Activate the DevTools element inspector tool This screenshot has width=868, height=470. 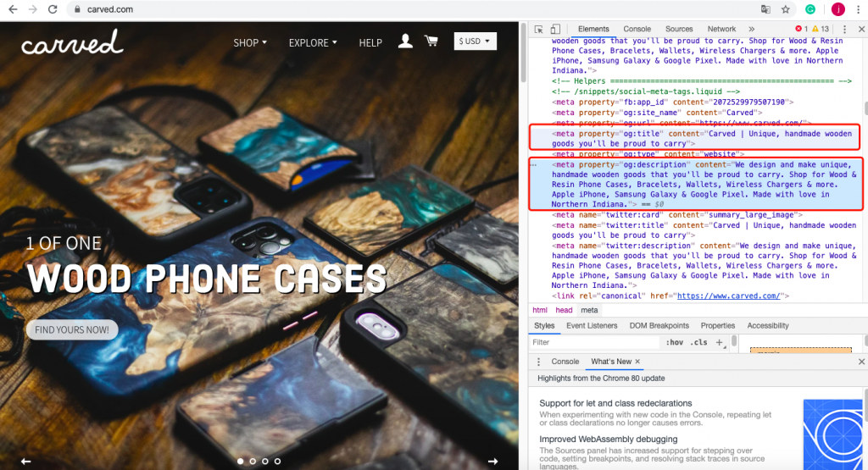point(538,30)
